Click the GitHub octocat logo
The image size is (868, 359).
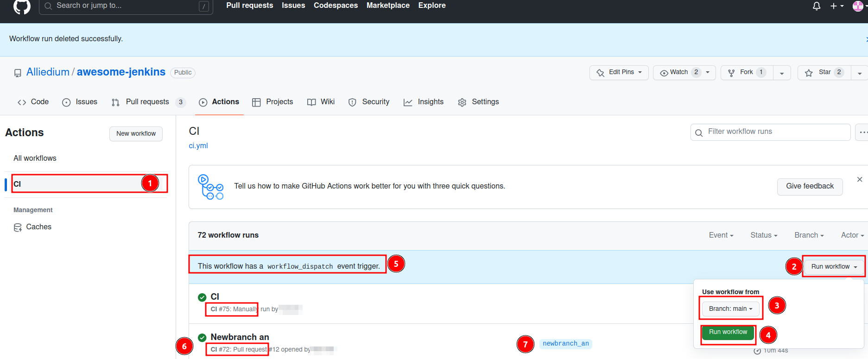click(22, 6)
